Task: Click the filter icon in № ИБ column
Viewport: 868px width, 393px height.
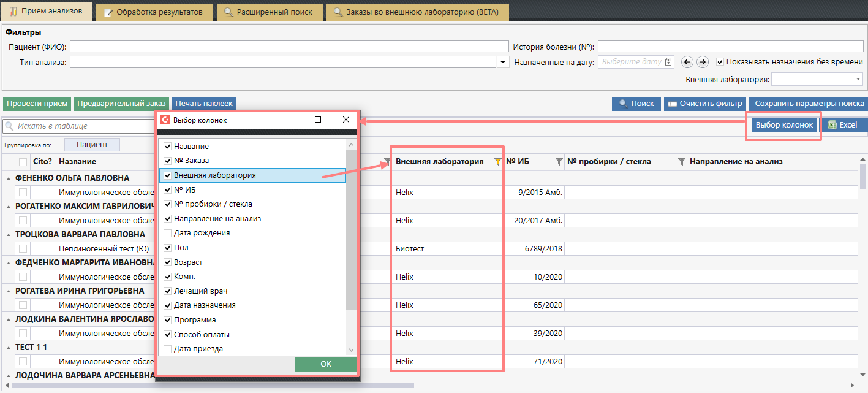Action: (x=559, y=162)
